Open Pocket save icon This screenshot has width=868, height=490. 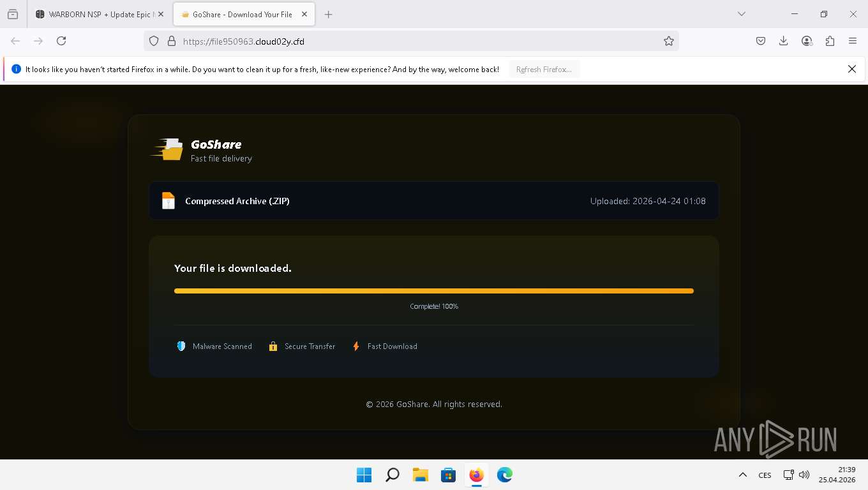point(761,41)
